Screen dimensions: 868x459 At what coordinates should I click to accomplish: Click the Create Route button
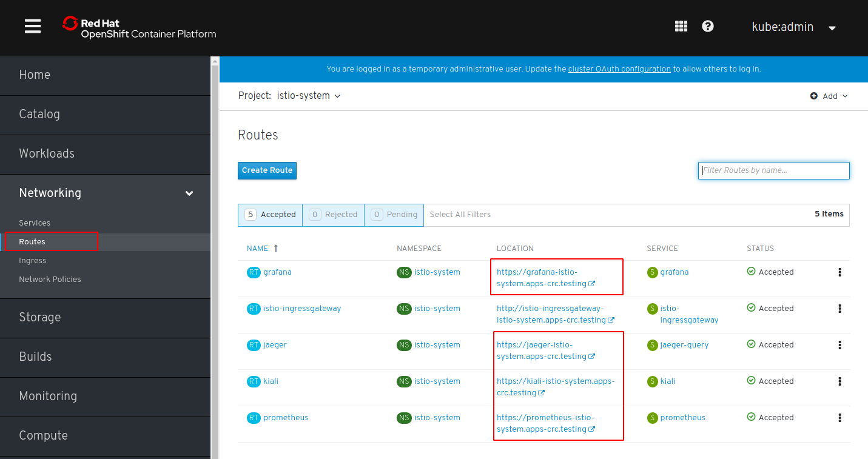coord(267,170)
